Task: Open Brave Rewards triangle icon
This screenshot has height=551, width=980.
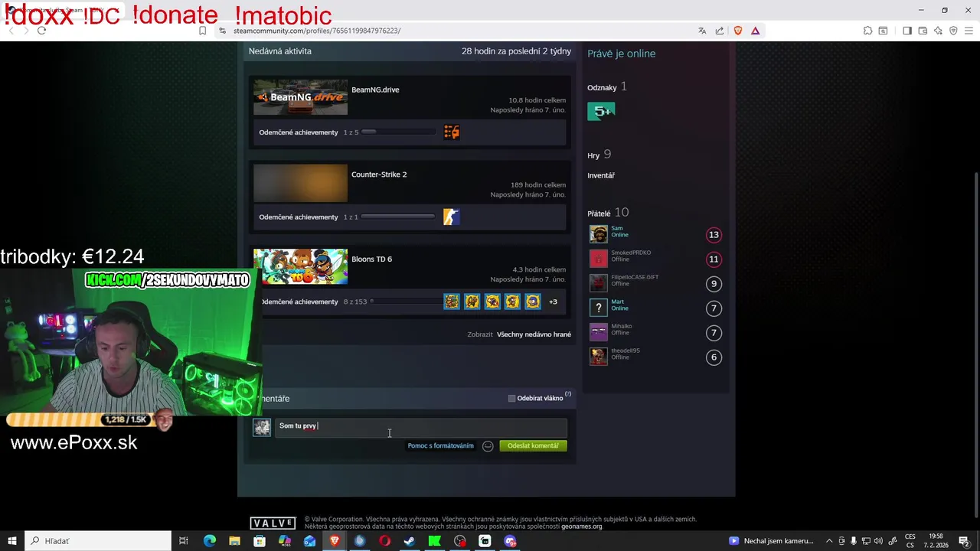Action: pos(756,31)
